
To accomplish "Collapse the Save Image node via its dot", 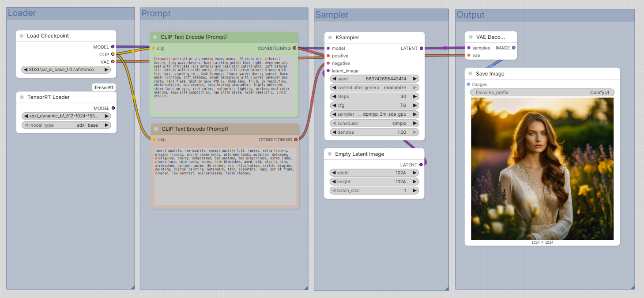I will pos(471,74).
